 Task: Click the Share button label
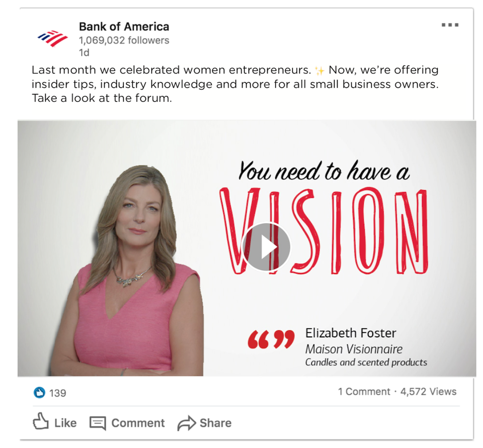click(215, 423)
